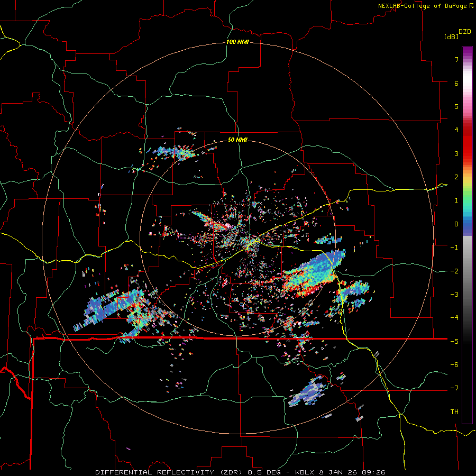Click the DZD label above the color scale
This screenshot has width=476, height=476.
coord(465,32)
